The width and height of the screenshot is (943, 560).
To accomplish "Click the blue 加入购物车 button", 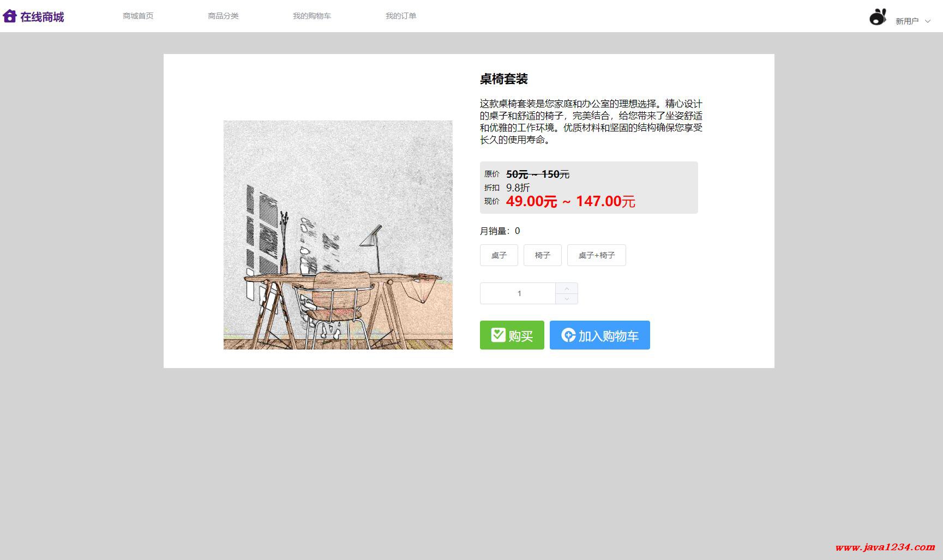I will 600,335.
